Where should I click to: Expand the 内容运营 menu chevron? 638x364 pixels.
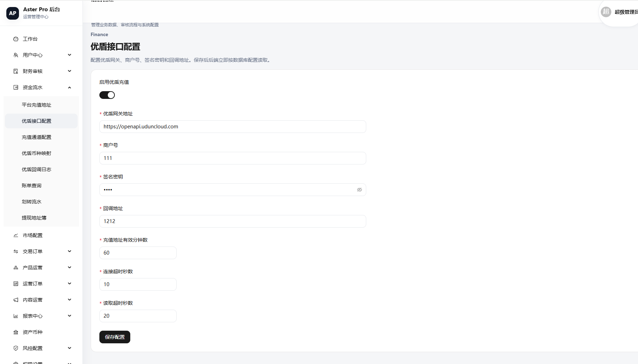click(x=70, y=299)
